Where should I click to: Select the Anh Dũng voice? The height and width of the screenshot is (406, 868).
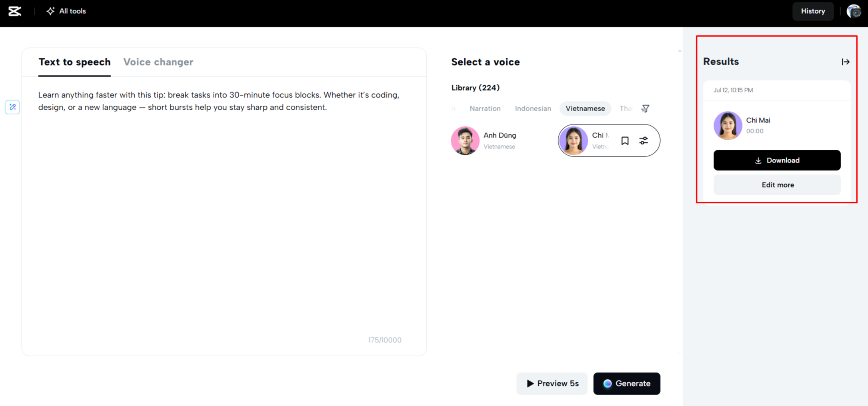pyautogui.click(x=484, y=141)
